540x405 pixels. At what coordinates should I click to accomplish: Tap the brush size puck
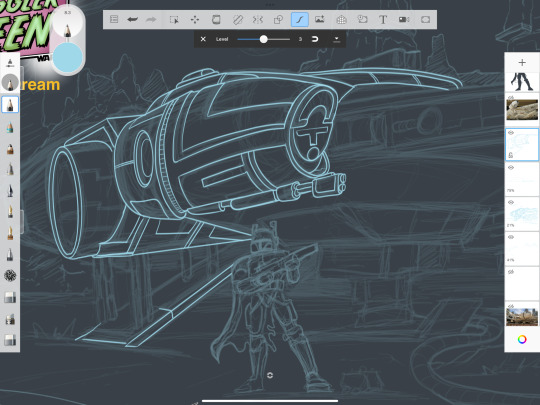tap(68, 23)
